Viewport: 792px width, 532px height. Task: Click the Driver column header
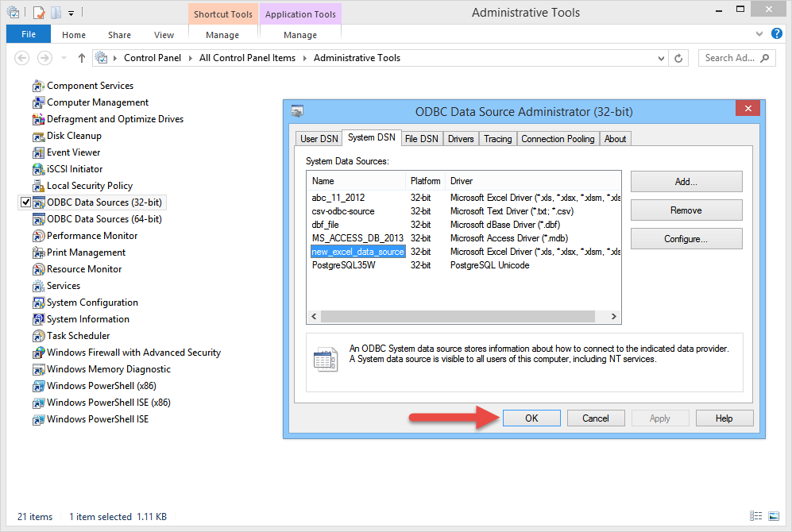point(535,181)
